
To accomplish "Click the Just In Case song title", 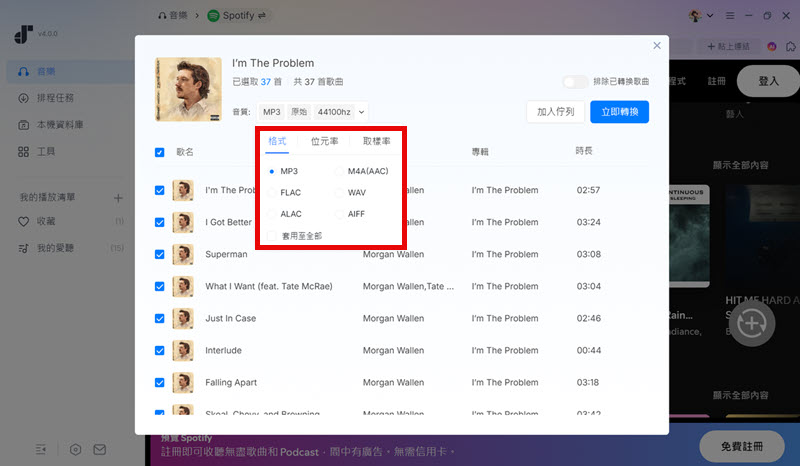I will tap(231, 318).
